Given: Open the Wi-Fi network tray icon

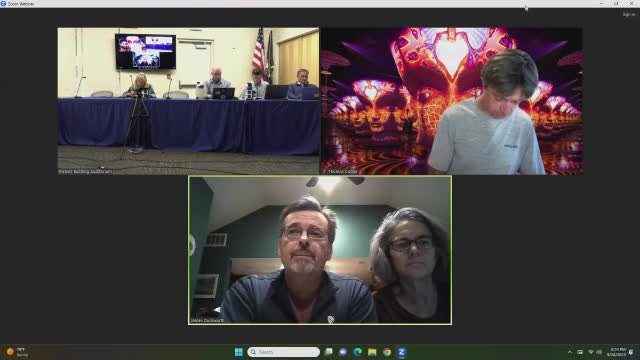Looking at the screenshot, I should point(591,352).
